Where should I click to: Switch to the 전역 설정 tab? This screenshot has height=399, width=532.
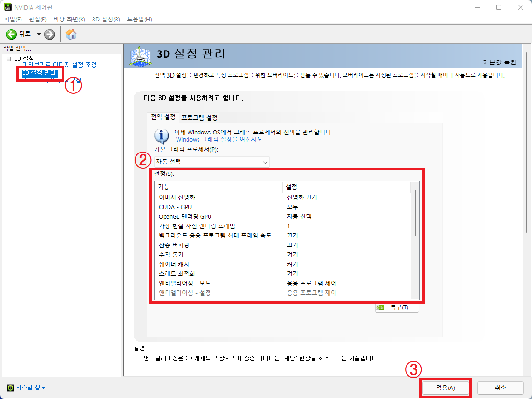pyautogui.click(x=163, y=117)
